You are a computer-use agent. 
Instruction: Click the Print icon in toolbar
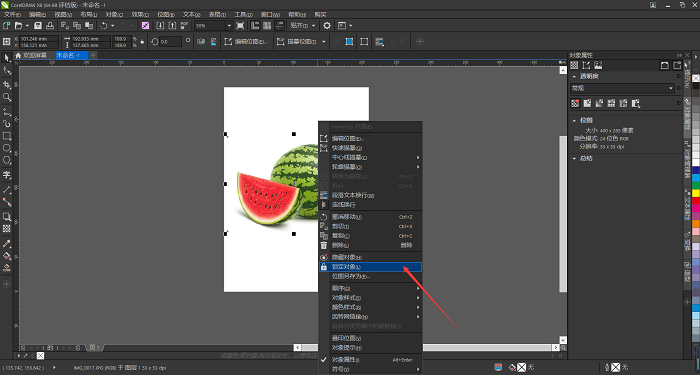50,26
